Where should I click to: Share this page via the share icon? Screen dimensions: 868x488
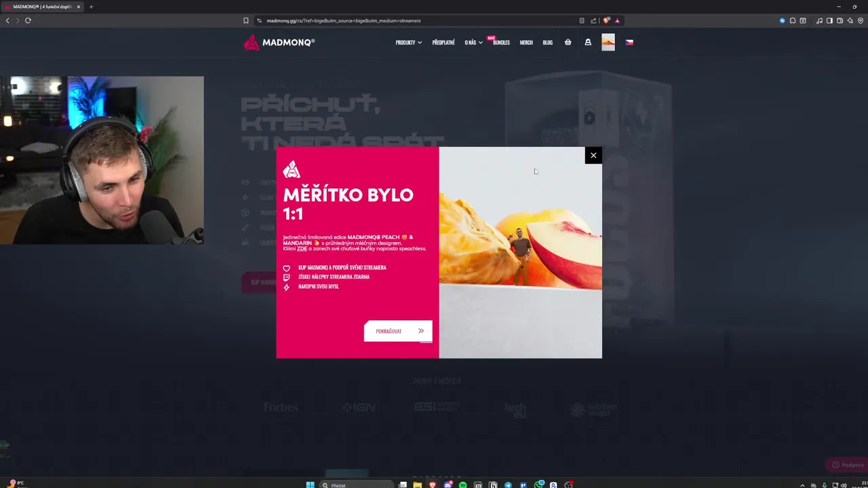[x=594, y=20]
